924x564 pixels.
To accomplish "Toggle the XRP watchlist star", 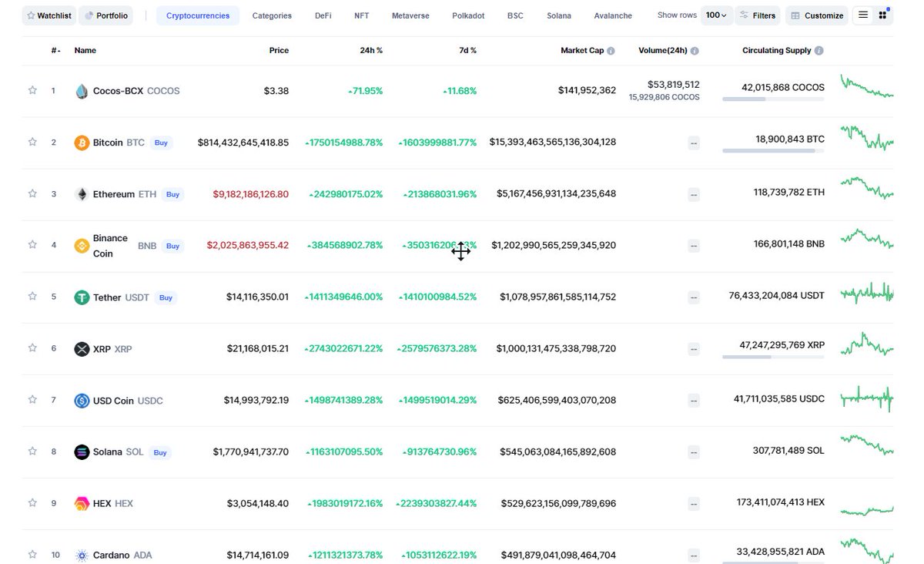I will click(x=32, y=347).
